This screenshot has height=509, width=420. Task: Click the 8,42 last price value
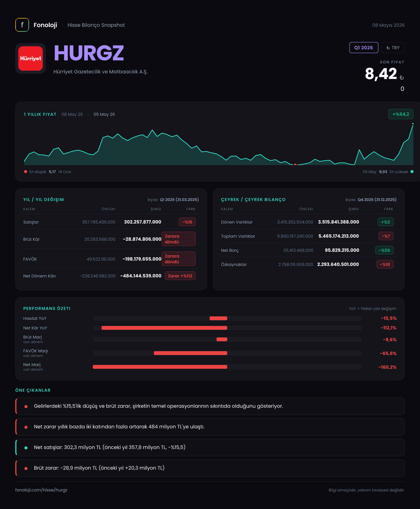click(x=381, y=74)
